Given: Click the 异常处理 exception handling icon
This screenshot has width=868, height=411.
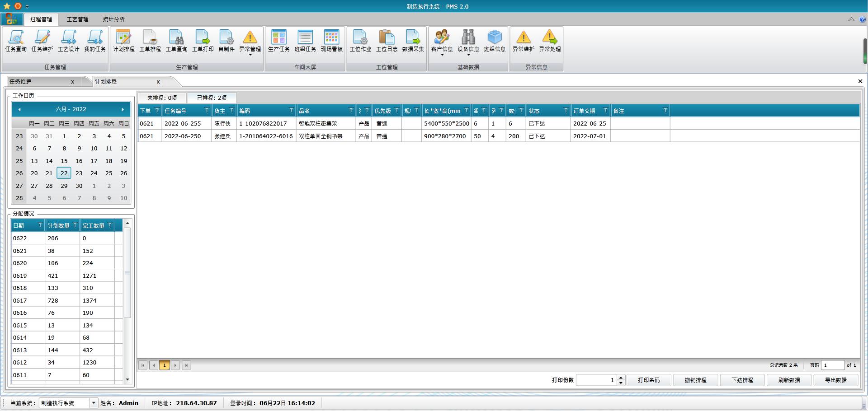Looking at the screenshot, I should point(549,41).
